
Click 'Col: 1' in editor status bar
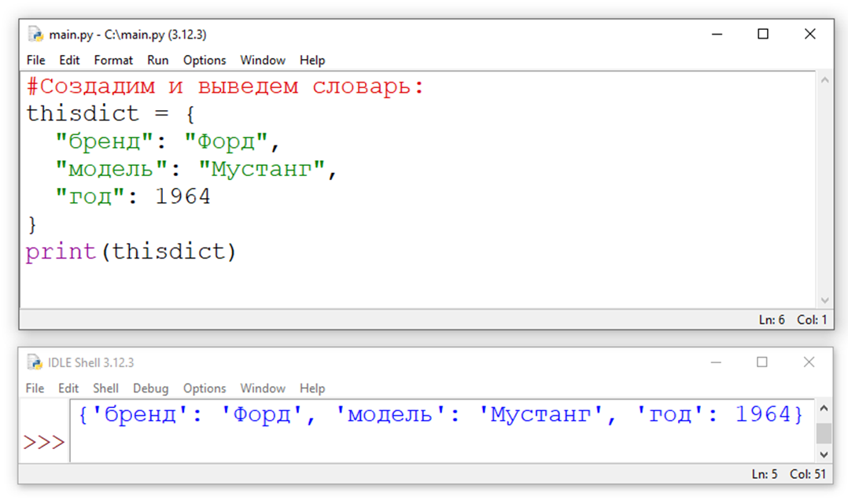812,319
